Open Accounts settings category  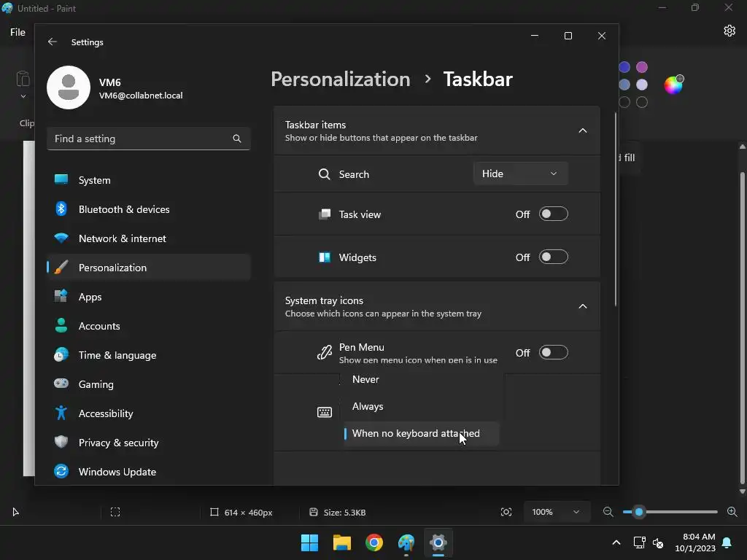coord(149,326)
